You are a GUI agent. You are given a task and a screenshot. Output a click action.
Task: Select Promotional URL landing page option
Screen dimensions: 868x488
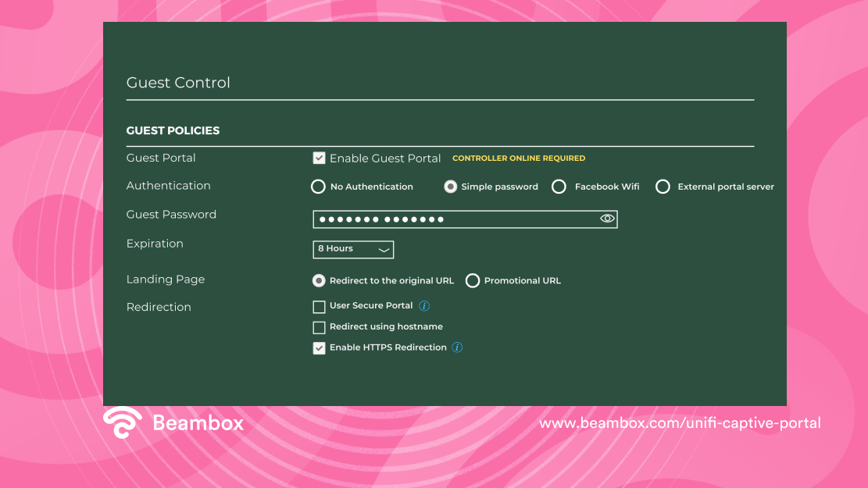(x=472, y=280)
